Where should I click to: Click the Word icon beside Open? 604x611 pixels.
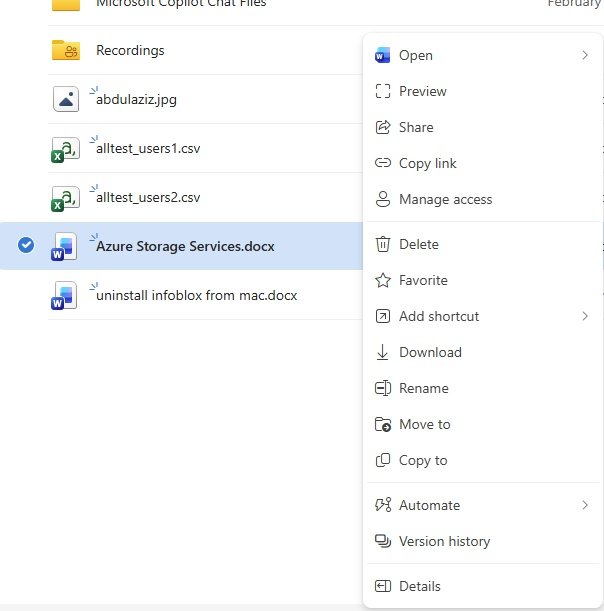(382, 55)
